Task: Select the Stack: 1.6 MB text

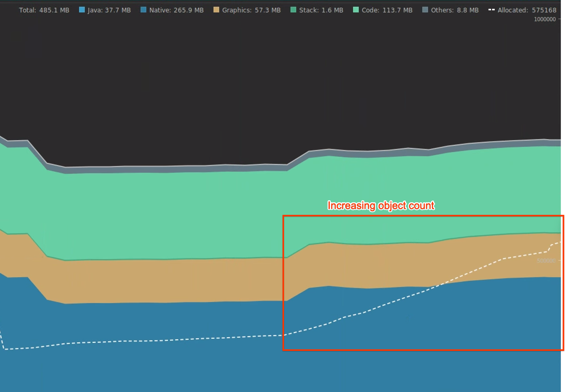Action: 321,10
